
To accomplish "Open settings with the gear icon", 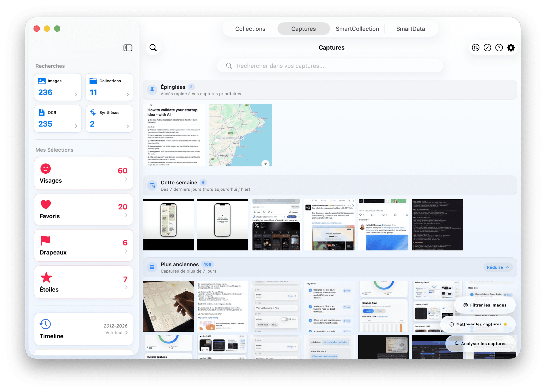I will point(511,48).
